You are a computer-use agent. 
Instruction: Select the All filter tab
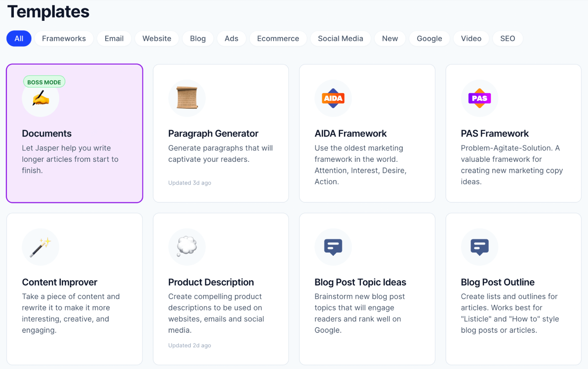pos(19,38)
